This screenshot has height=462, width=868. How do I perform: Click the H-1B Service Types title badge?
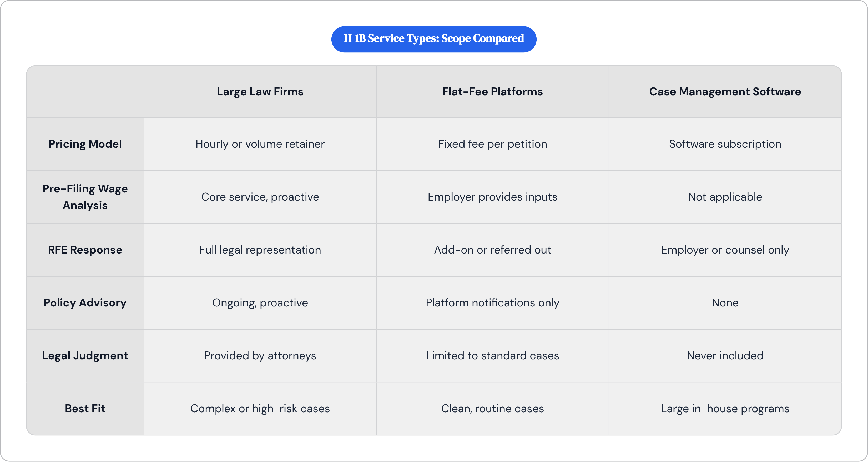[x=434, y=39]
